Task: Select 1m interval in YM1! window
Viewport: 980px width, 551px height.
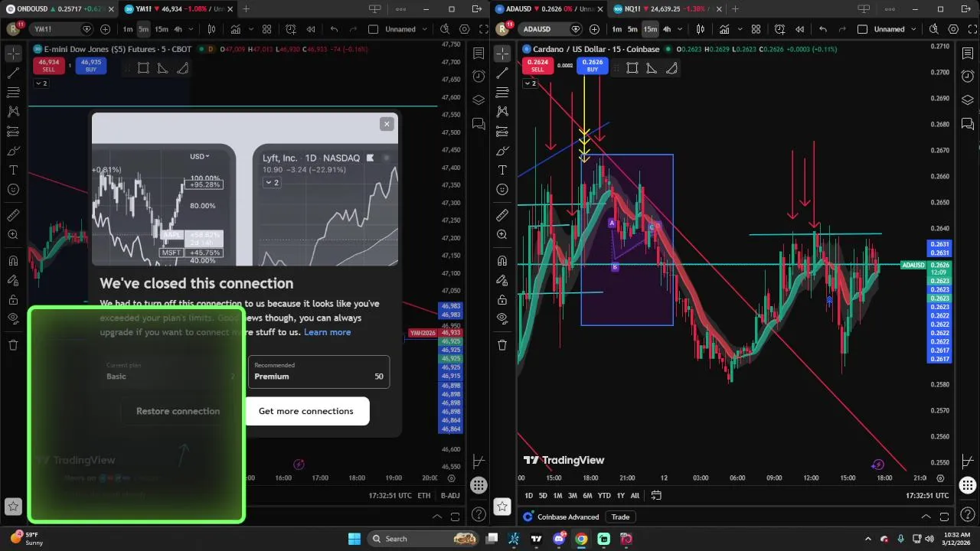Action: tap(128, 29)
